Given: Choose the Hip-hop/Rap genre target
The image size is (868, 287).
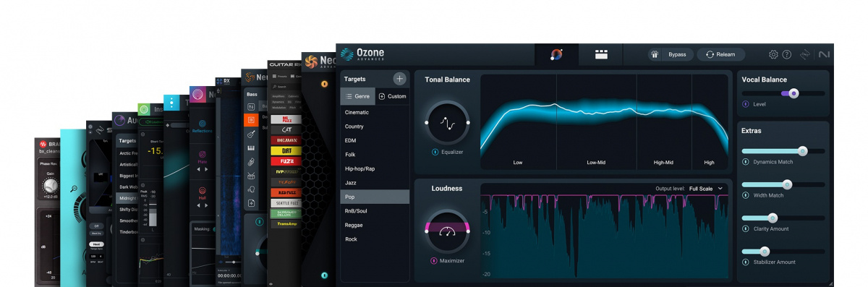Looking at the screenshot, I should click(x=375, y=168).
